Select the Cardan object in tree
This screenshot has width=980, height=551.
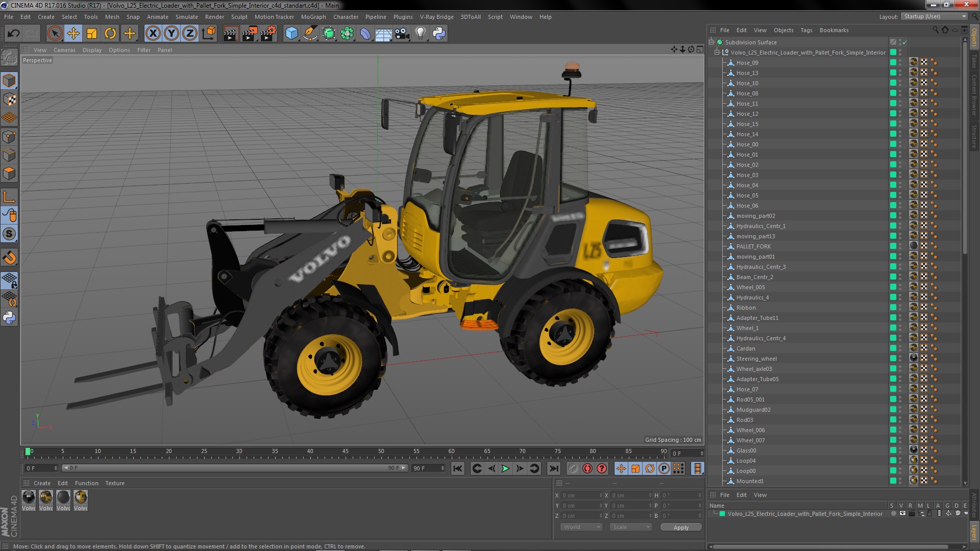click(x=745, y=348)
